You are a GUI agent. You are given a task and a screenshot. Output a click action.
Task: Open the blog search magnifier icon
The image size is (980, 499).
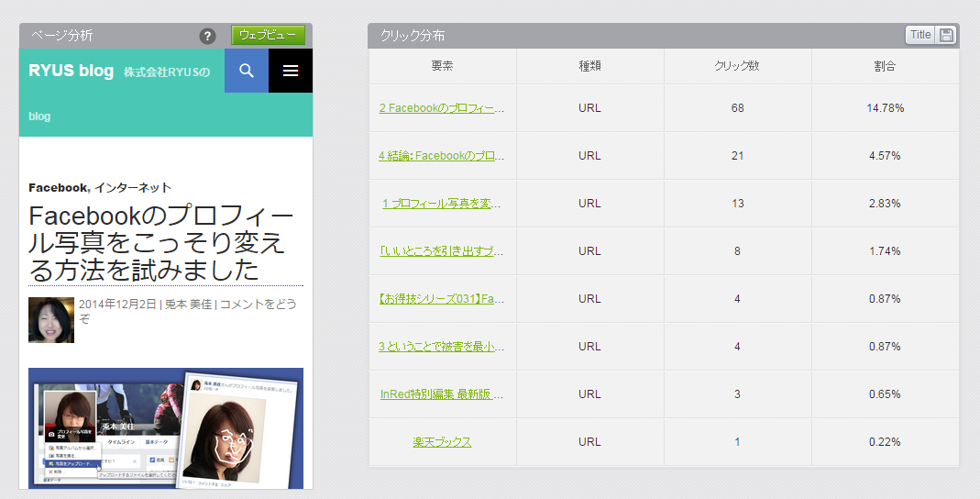247,71
